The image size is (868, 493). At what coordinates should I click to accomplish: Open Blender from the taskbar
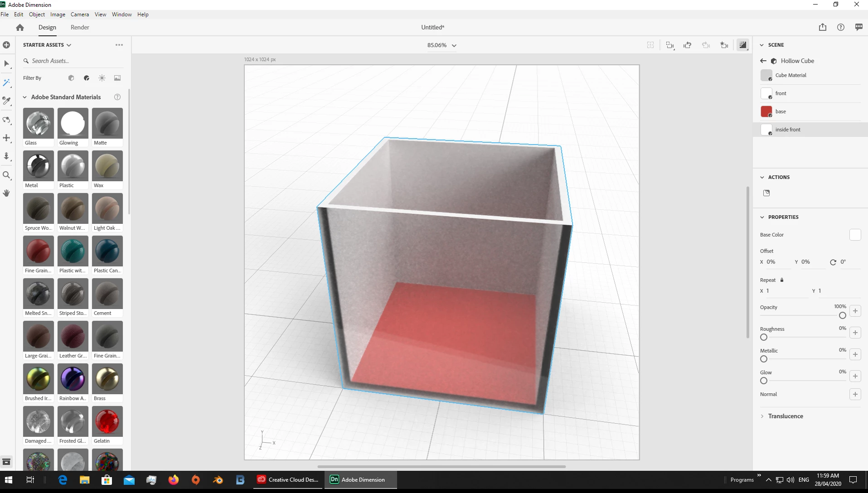pos(218,480)
